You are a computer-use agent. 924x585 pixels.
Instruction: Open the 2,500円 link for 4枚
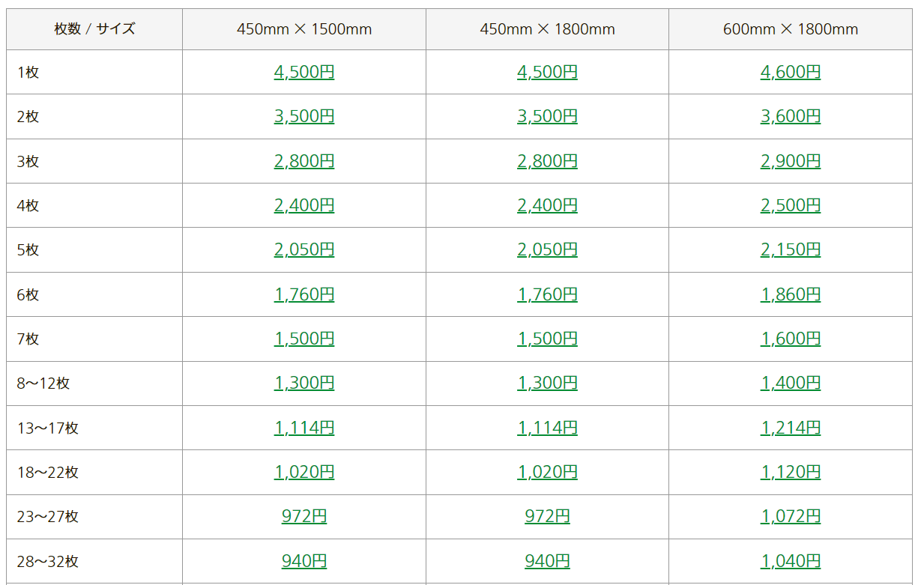[791, 205]
